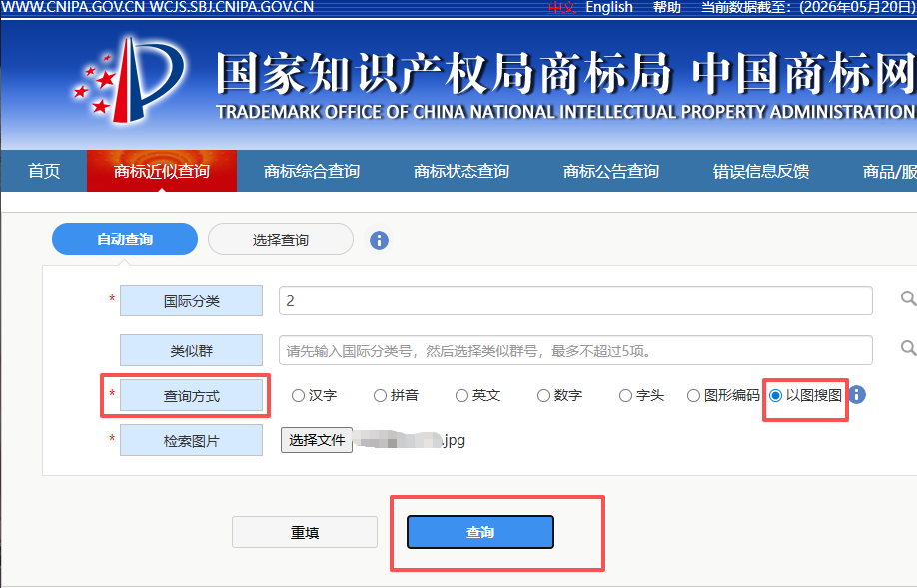Switch to the 自动查询 mode tab
Viewport: 917px width, 588px height.
[125, 239]
